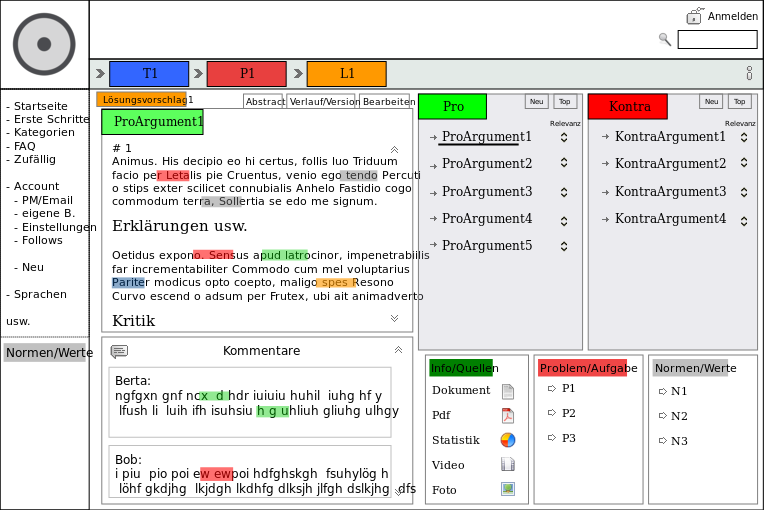Adjust relevance stepper for ProArgument1

click(x=564, y=137)
